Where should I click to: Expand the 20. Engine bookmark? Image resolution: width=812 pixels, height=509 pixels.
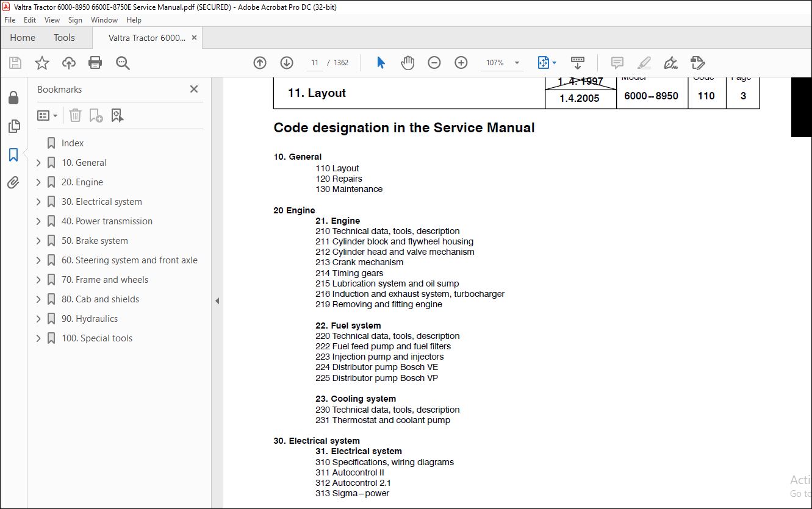[x=38, y=182]
